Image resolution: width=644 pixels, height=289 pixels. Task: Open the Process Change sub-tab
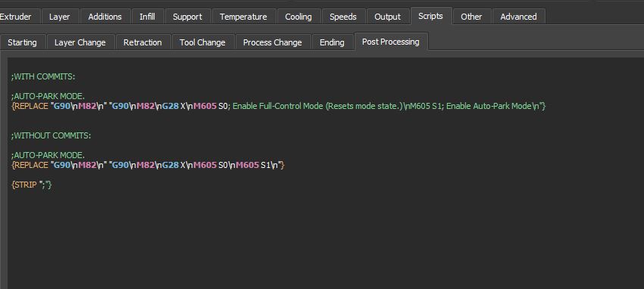pos(272,42)
